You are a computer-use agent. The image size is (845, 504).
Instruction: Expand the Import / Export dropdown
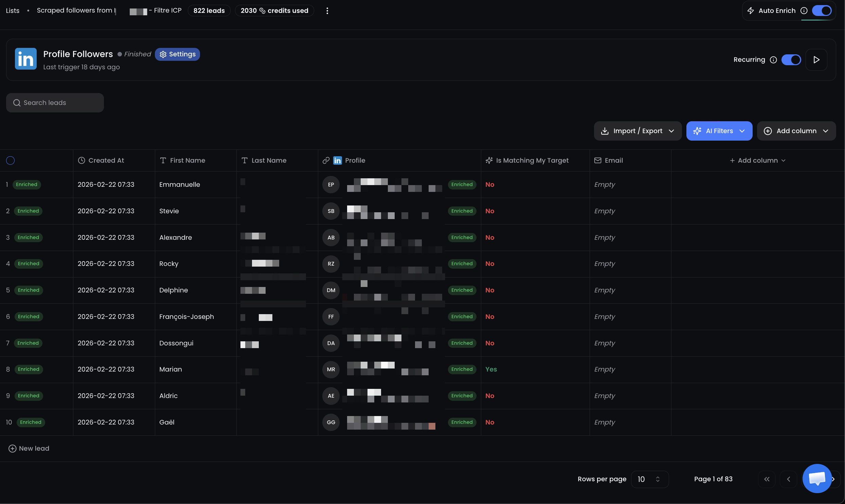point(637,131)
